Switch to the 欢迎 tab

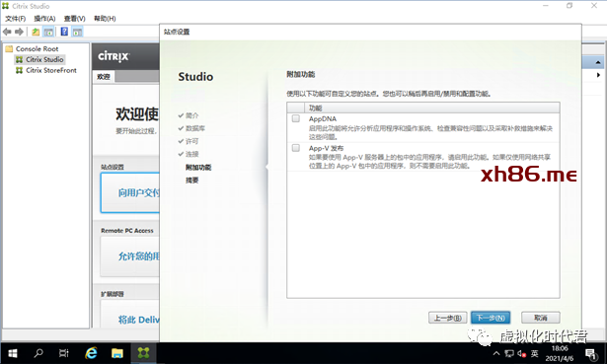(x=104, y=77)
